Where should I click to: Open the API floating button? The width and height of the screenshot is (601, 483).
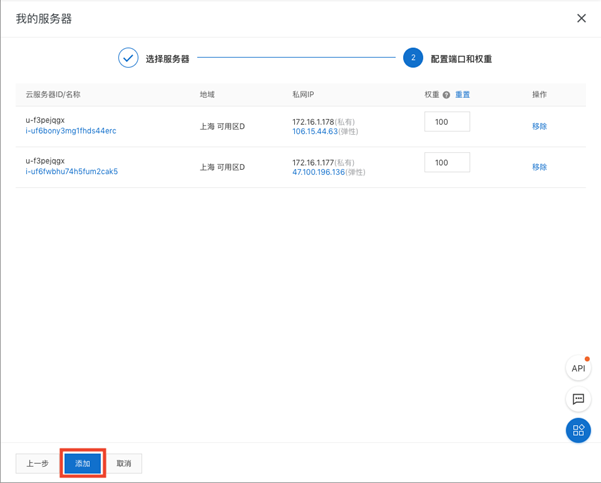click(578, 368)
